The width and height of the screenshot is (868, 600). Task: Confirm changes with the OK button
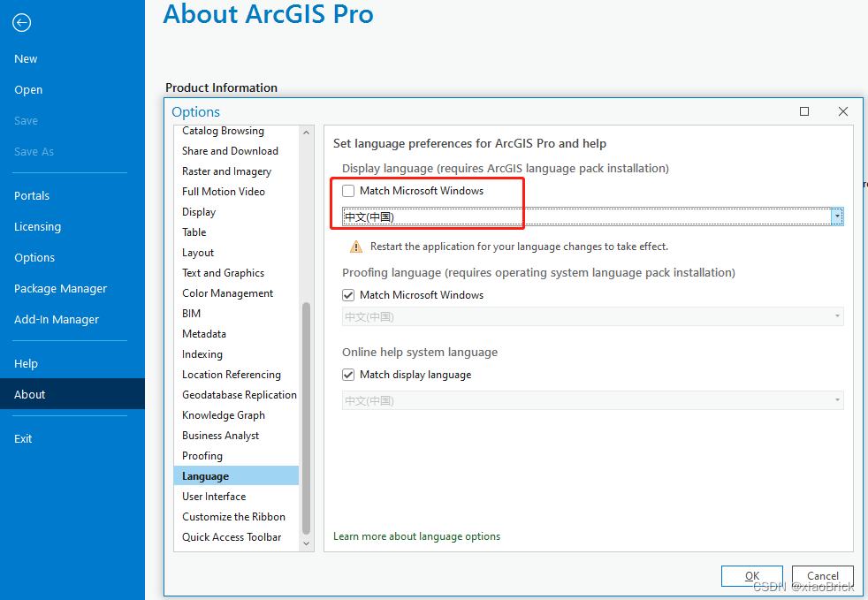coord(751,575)
